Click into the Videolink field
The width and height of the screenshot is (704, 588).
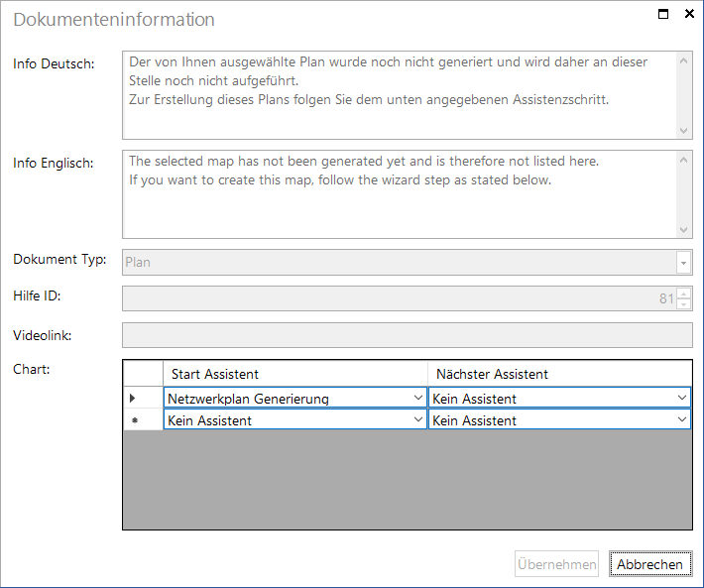(x=408, y=335)
